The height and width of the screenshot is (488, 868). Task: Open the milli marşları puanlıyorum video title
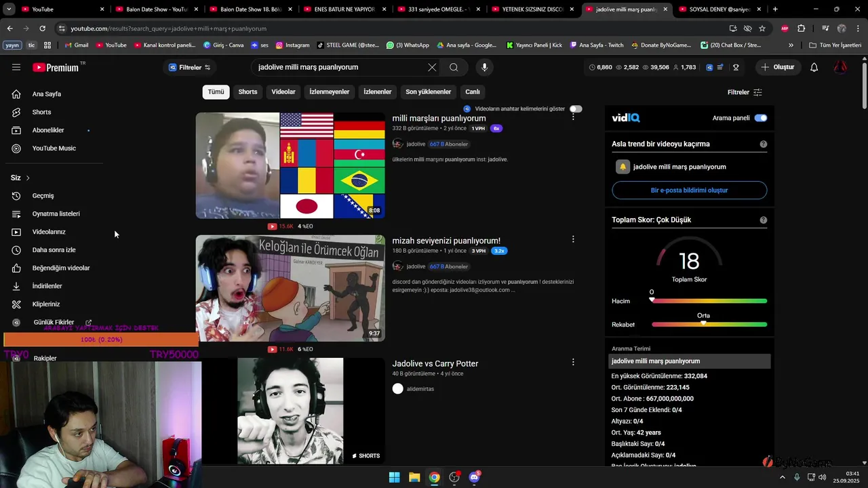coord(439,119)
